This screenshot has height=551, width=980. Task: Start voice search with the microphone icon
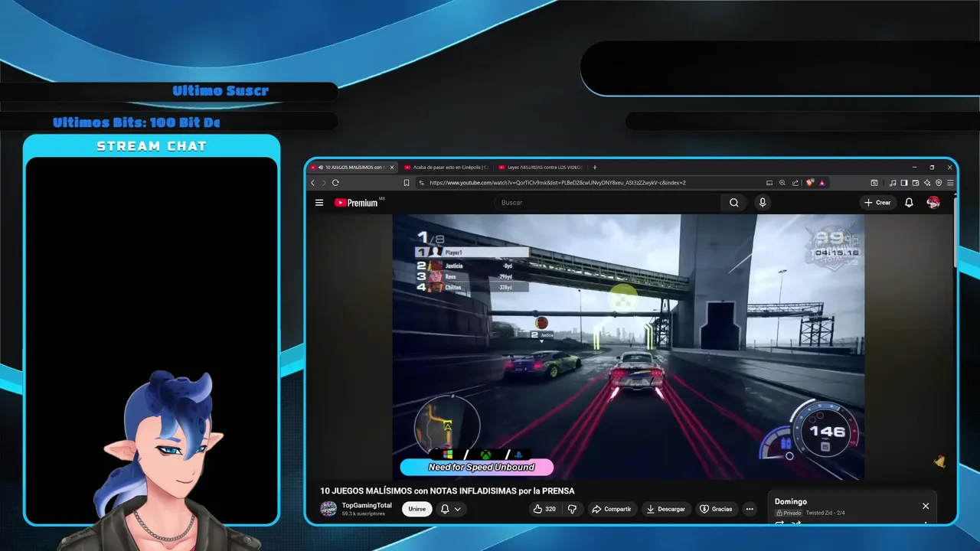(x=762, y=203)
